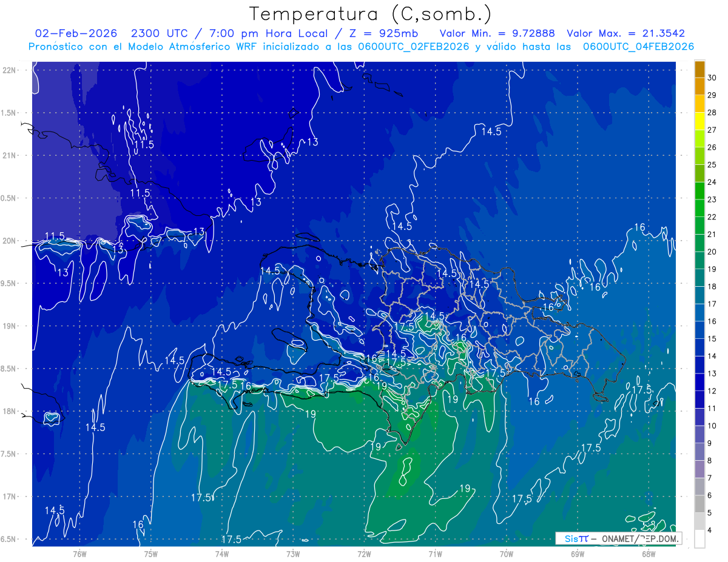Viewport: 728px width, 562px height.
Task: Click the "8.5N" latitude axis label
Action: [x=9, y=369]
